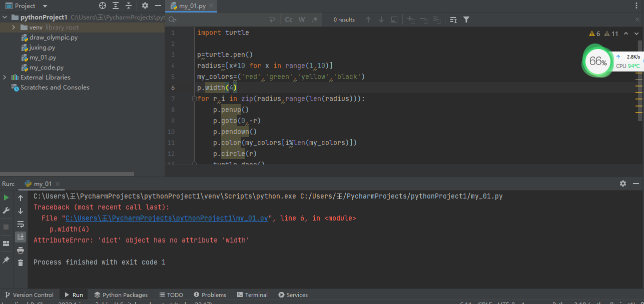Viewport: 644px width, 304px height.
Task: Close the editor search bar
Action: point(636,19)
